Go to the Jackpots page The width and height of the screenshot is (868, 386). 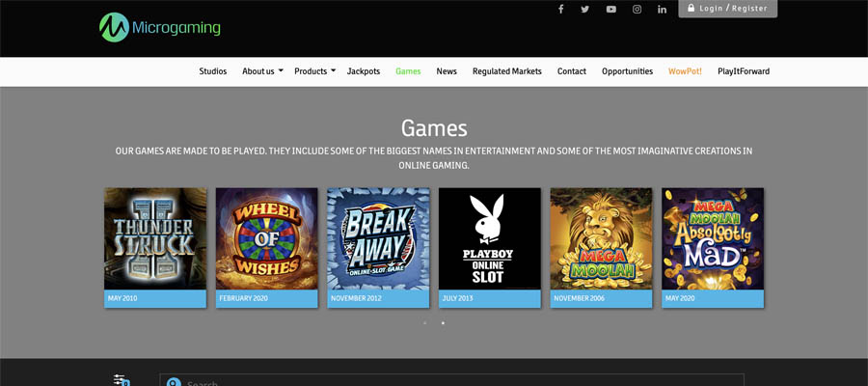click(x=364, y=71)
